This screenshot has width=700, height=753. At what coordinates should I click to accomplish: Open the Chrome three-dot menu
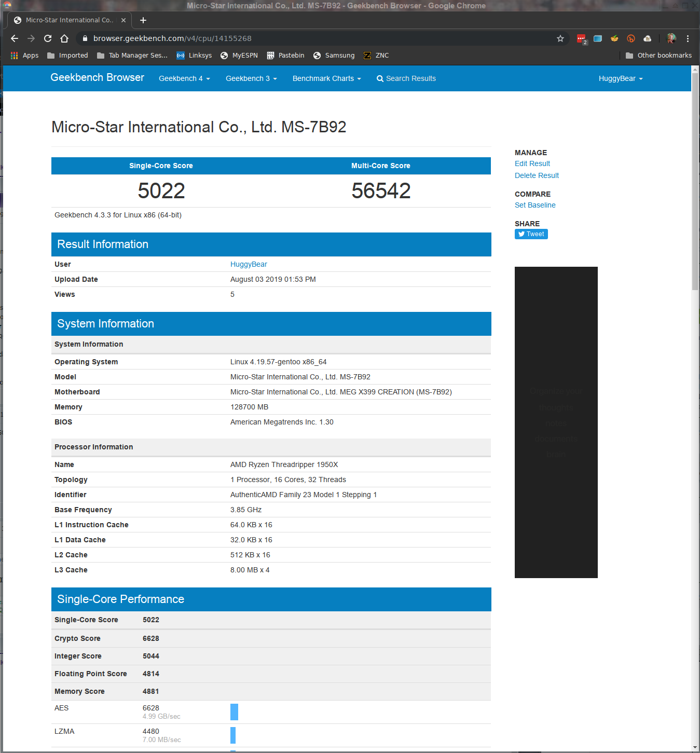pyautogui.click(x=688, y=38)
